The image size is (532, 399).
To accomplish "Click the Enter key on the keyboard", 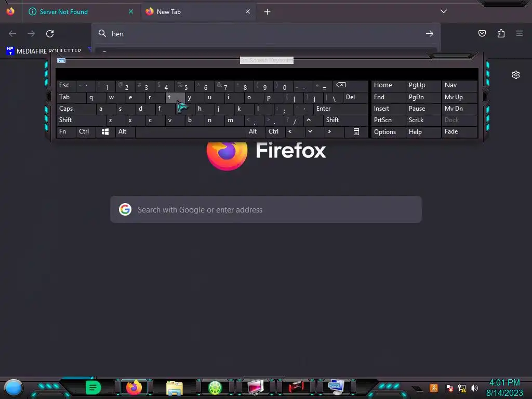I will coord(341,109).
